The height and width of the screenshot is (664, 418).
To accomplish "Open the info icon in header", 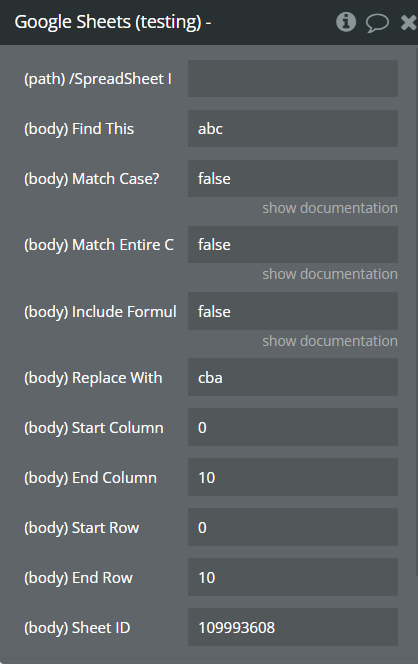I will (346, 22).
